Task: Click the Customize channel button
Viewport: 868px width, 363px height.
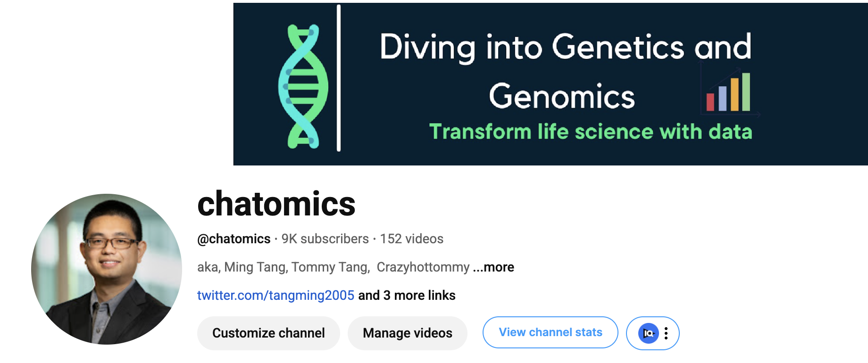Action: 268,333
